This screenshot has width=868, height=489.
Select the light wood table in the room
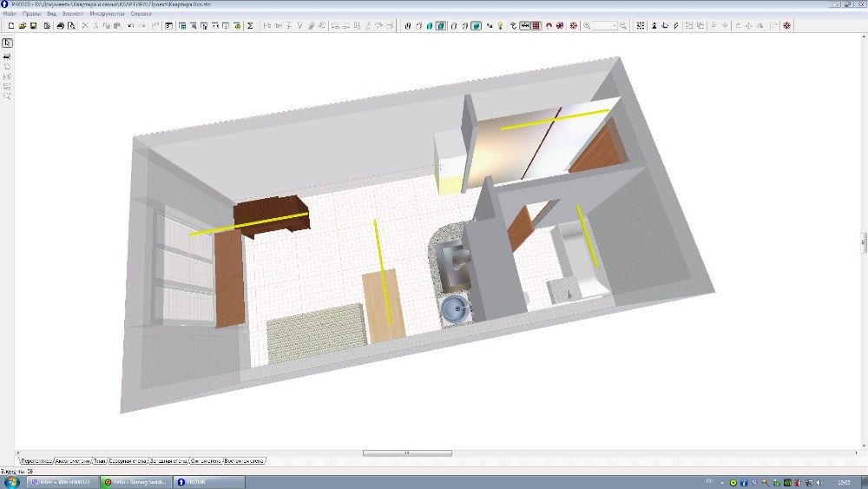coord(384,307)
